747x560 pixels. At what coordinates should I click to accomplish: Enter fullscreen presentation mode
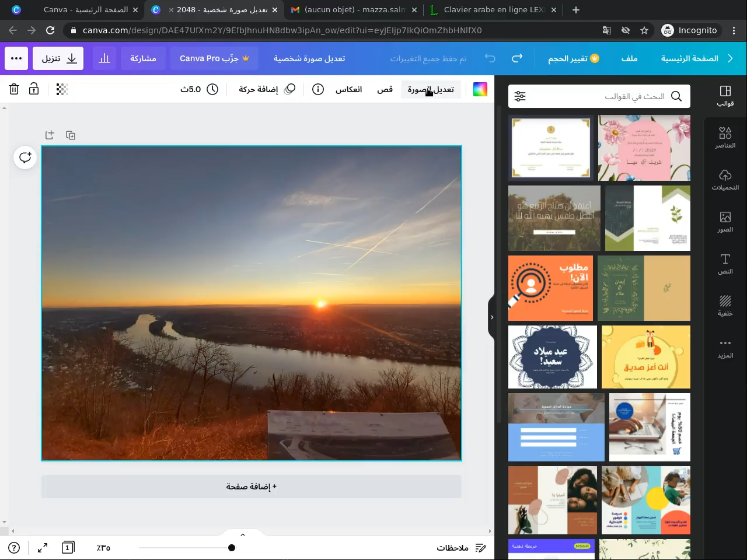43,548
